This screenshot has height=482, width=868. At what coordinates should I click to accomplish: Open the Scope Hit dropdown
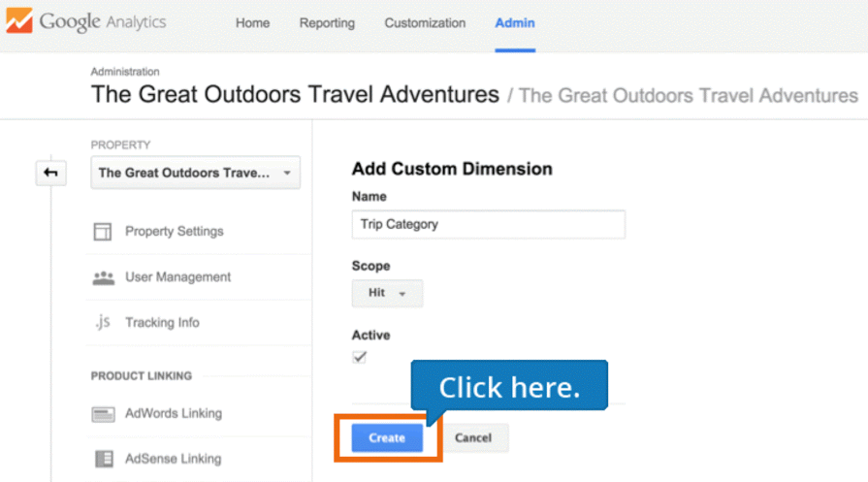tap(387, 293)
